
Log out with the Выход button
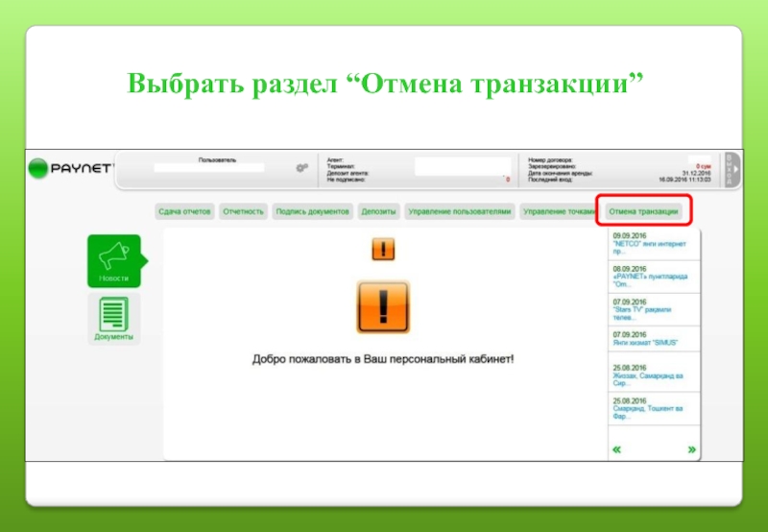[732, 170]
